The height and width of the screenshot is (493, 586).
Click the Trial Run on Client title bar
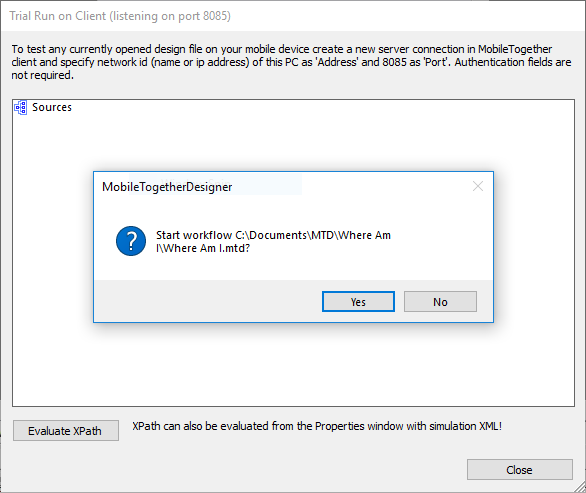click(x=293, y=16)
